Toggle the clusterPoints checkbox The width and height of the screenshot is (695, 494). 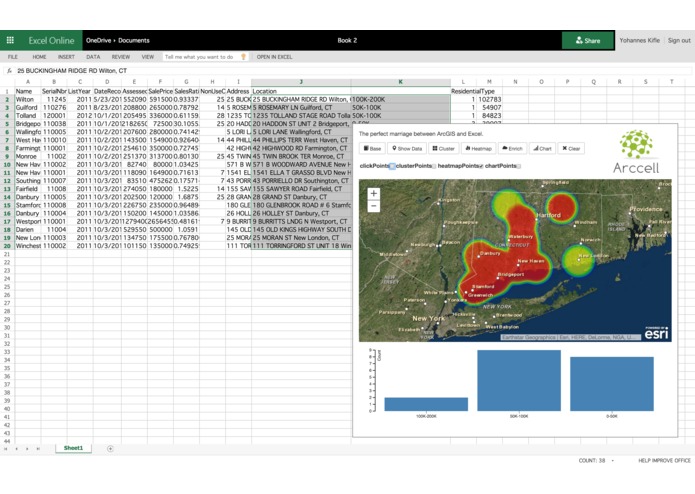(x=434, y=166)
